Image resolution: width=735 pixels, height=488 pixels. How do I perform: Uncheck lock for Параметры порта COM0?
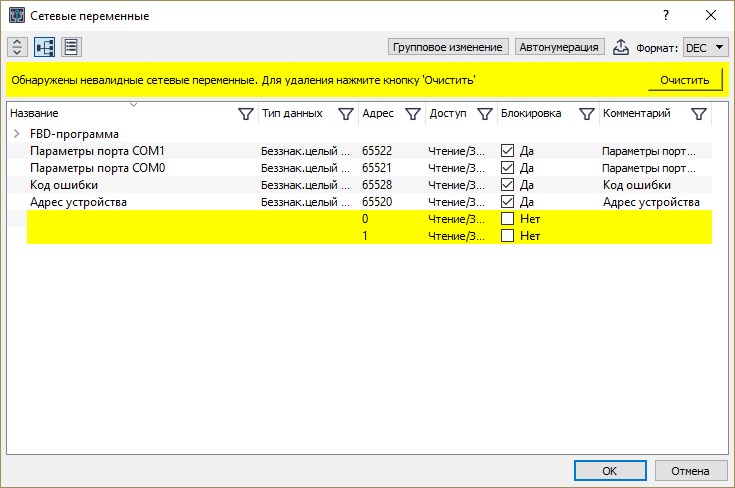[507, 167]
